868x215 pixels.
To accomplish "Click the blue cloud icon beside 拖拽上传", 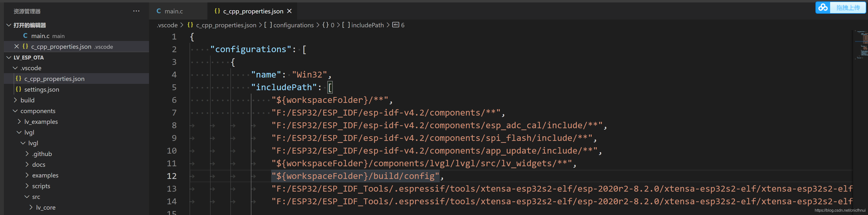I will point(823,7).
